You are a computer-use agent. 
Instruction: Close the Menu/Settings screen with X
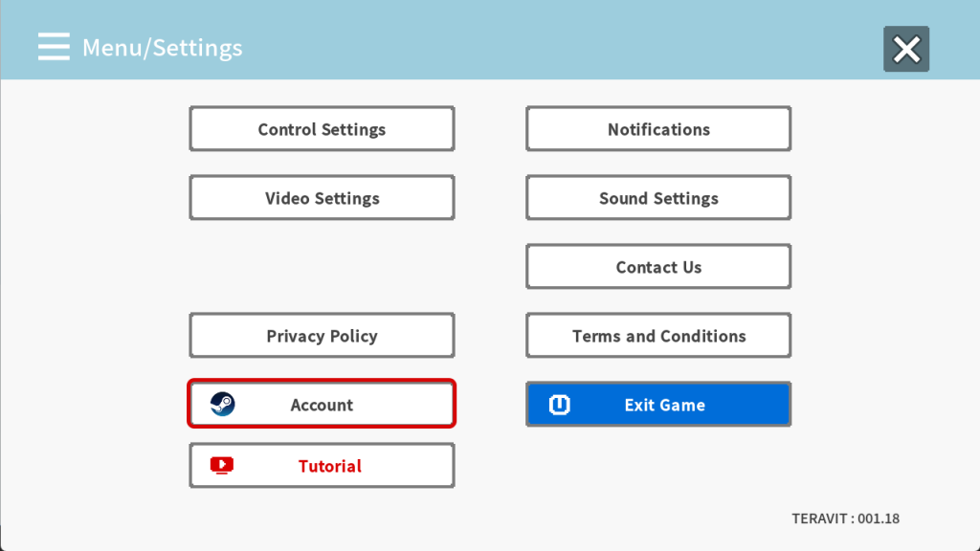click(x=906, y=49)
